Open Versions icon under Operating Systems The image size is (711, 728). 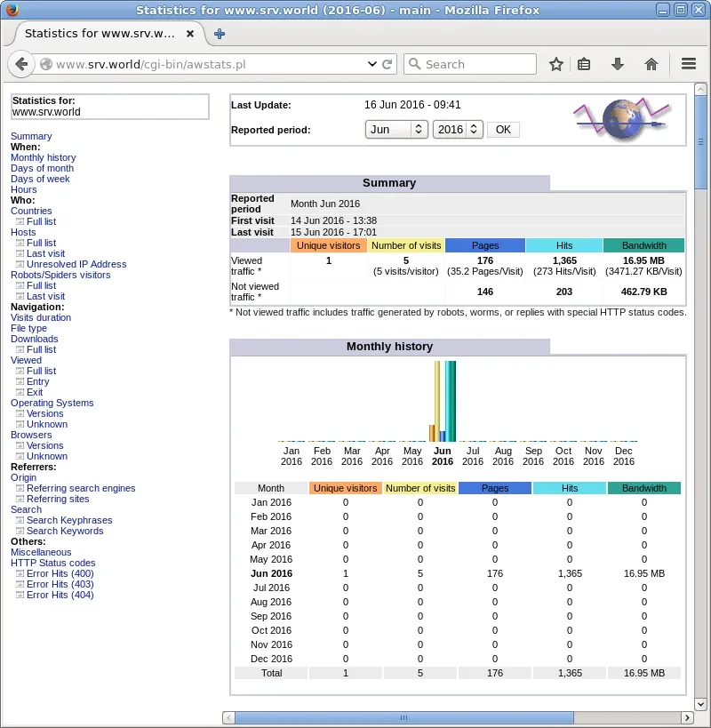pos(20,413)
